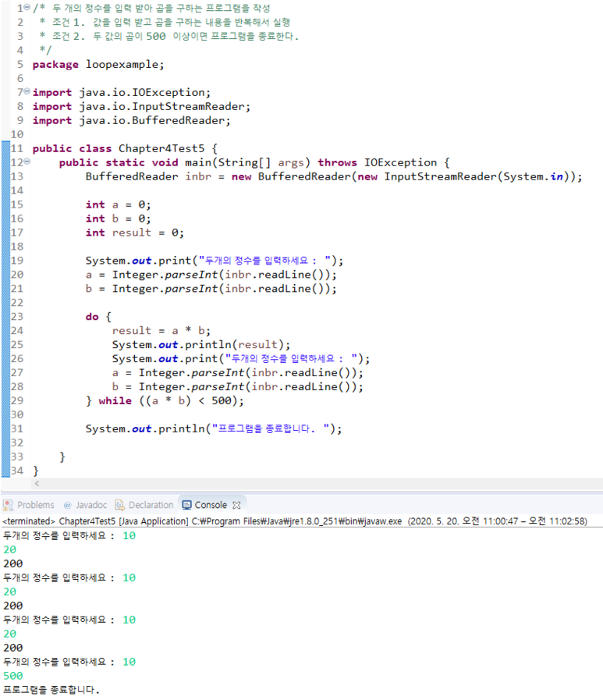Open the Problems tab
The width and height of the screenshot is (603, 700).
tap(29, 505)
